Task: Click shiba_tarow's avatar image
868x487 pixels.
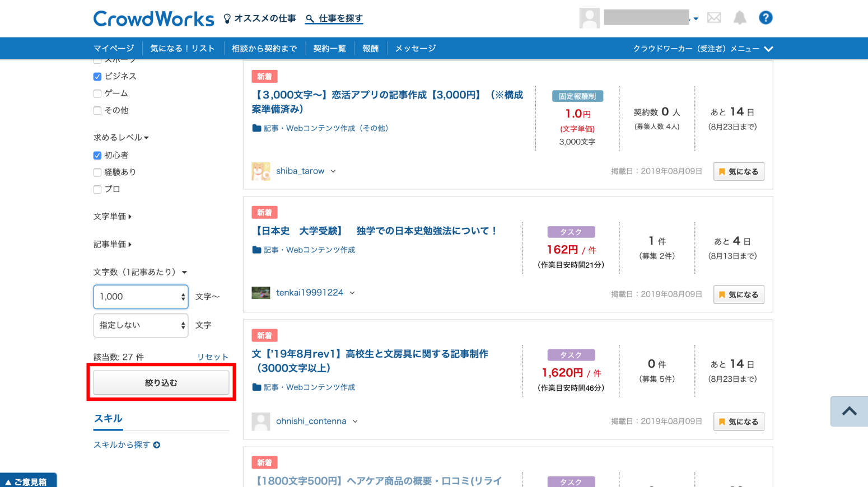Action: click(261, 171)
